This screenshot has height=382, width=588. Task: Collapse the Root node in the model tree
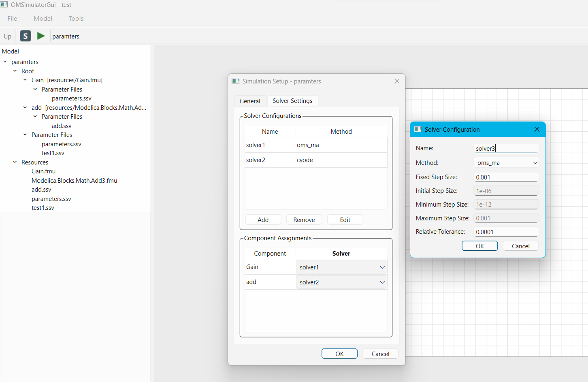click(15, 71)
